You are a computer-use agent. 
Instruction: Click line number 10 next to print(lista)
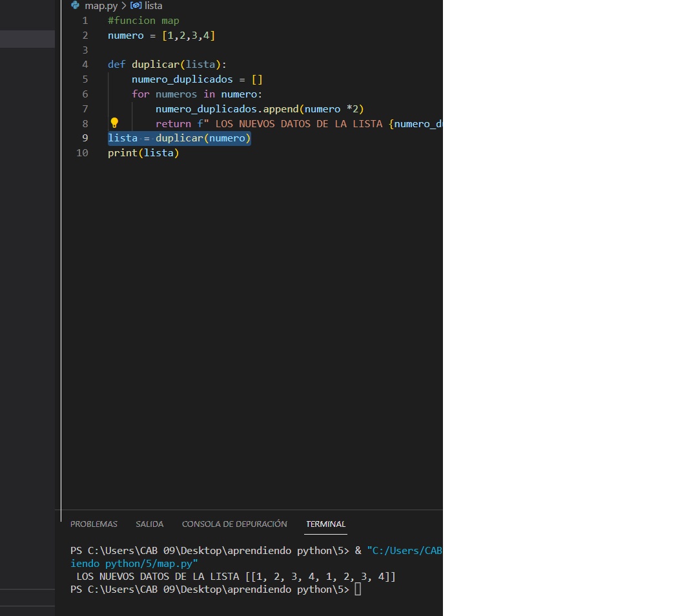82,152
